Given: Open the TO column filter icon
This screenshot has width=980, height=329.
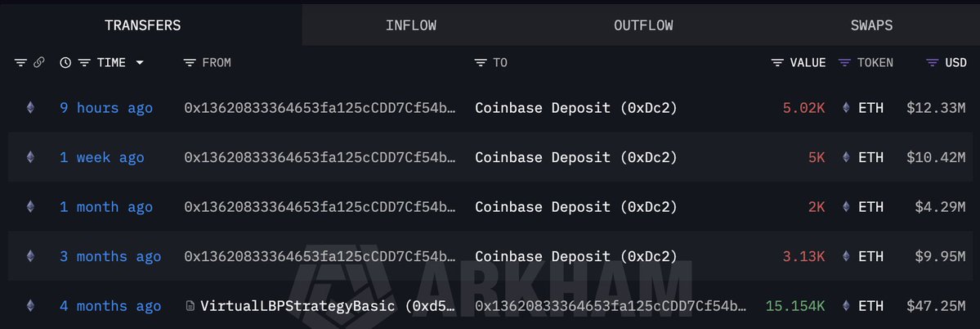Looking at the screenshot, I should click(x=481, y=63).
